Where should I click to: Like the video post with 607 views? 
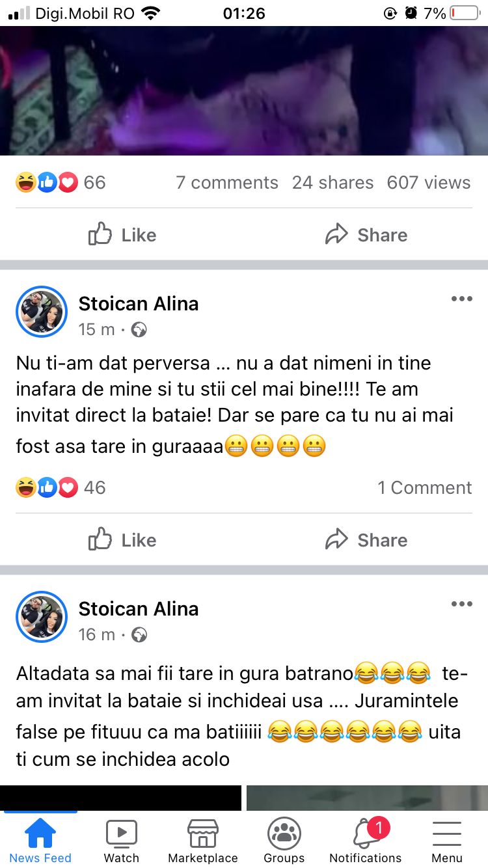click(x=122, y=235)
